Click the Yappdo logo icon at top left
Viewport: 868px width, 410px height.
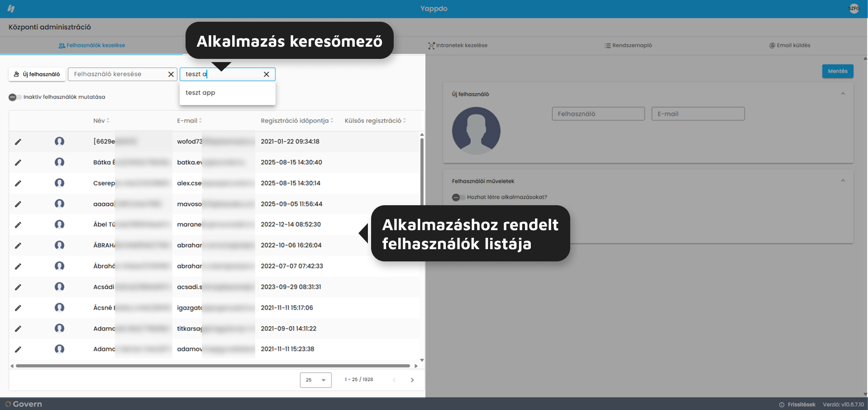(11, 9)
